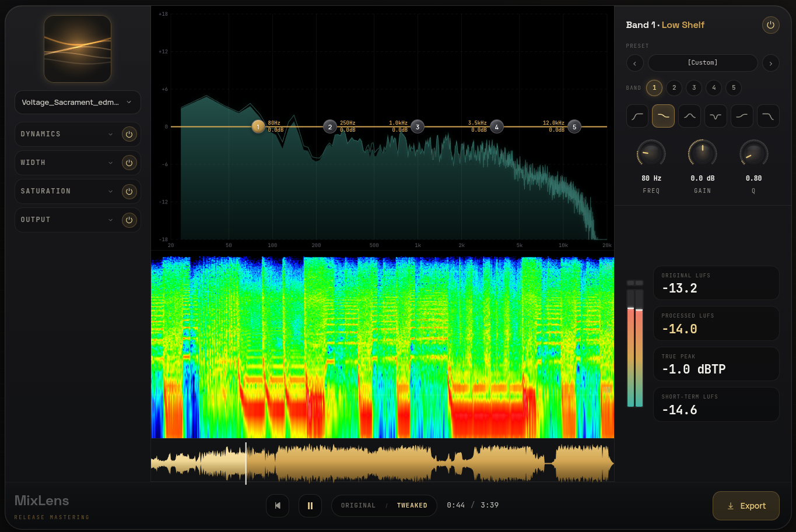This screenshot has width=796, height=532.
Task: Click the True Peak -1.0 dBTP readout
Action: (x=716, y=364)
